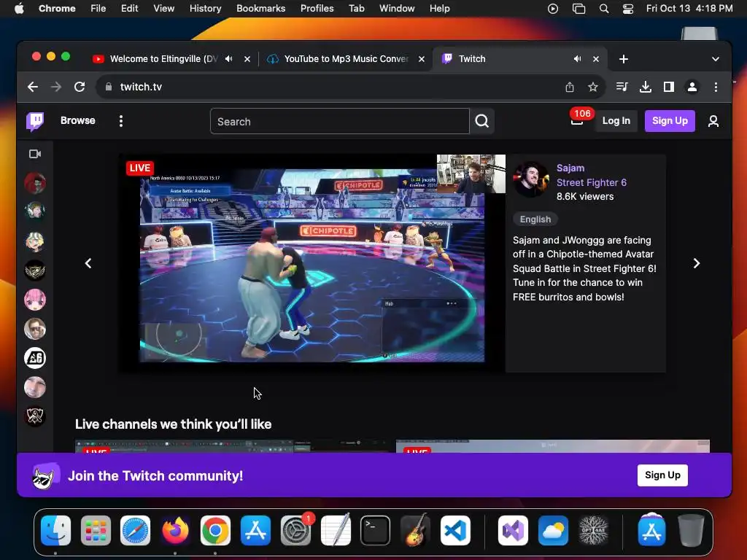Image resolution: width=747 pixels, height=560 pixels.
Task: Open Chrome profile avatar button
Action: [x=692, y=87]
